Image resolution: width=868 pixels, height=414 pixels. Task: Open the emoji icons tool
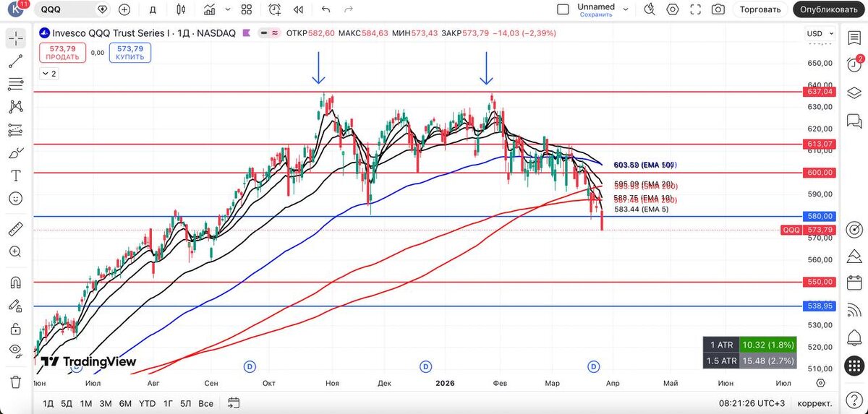pos(16,198)
